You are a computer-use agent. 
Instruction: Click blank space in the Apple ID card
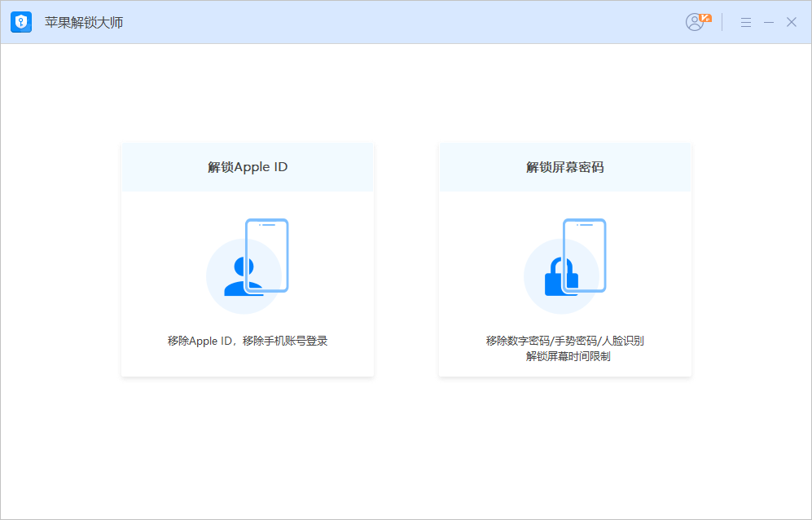163,245
